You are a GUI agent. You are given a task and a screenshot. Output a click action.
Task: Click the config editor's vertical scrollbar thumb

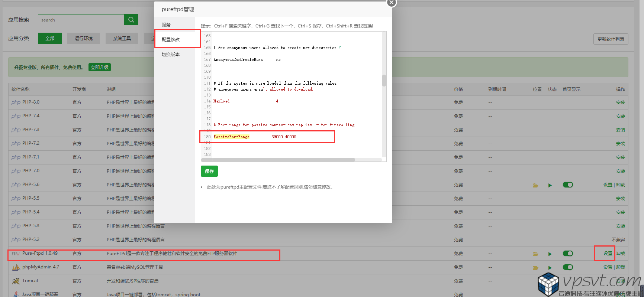[384, 80]
